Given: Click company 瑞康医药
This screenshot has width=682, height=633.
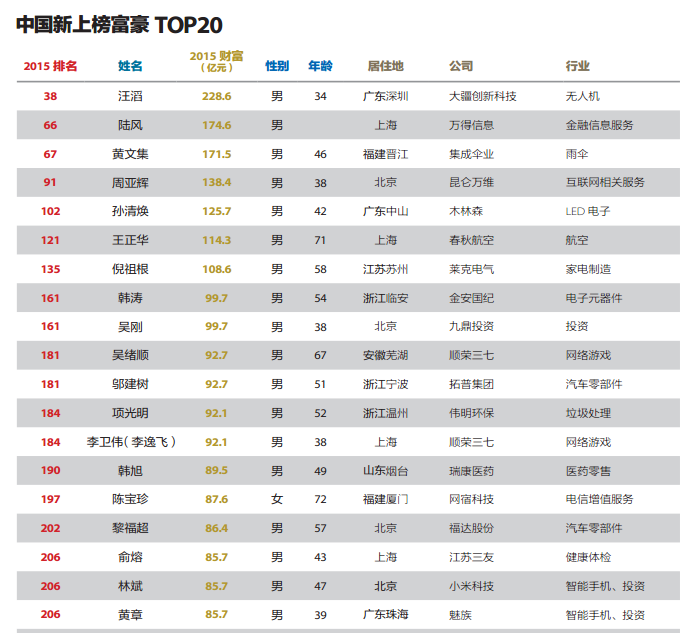Looking at the screenshot, I should [471, 471].
